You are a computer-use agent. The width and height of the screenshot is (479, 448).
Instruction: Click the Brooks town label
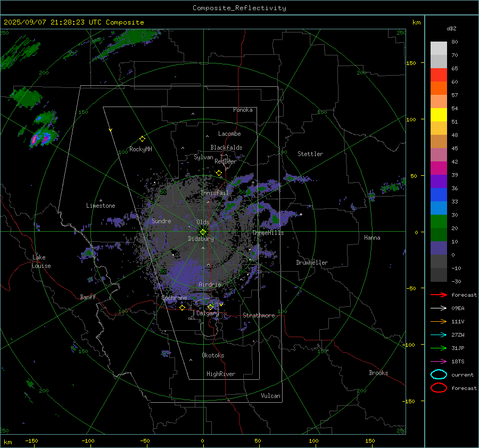coord(378,373)
